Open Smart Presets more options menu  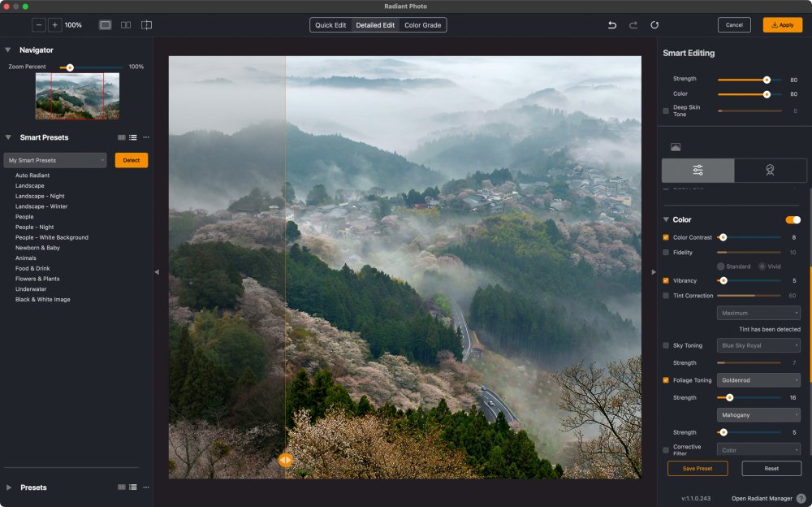(x=146, y=137)
